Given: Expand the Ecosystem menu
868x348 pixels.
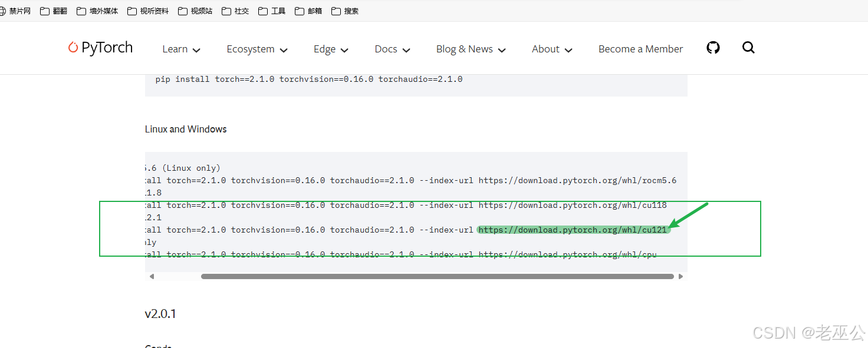Looking at the screenshot, I should click(x=257, y=49).
